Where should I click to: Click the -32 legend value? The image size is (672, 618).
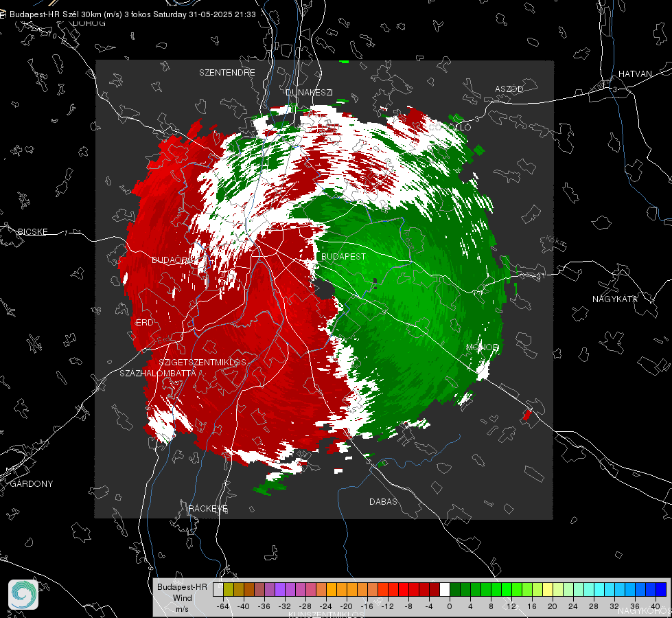click(285, 606)
